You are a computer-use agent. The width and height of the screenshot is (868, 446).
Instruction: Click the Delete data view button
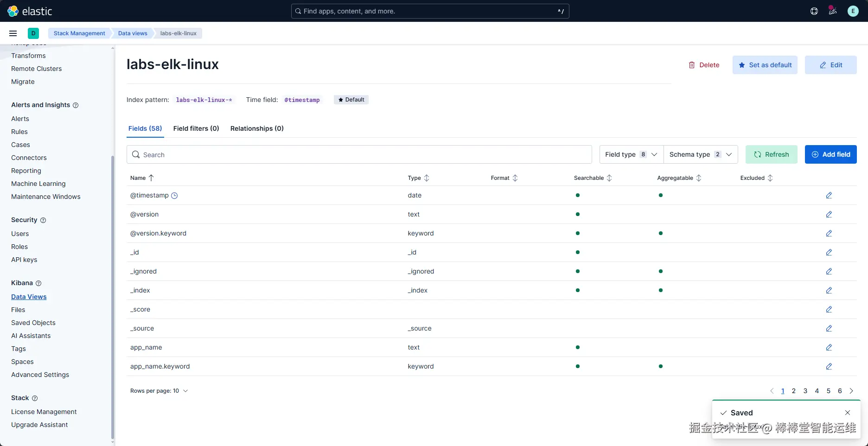704,65
